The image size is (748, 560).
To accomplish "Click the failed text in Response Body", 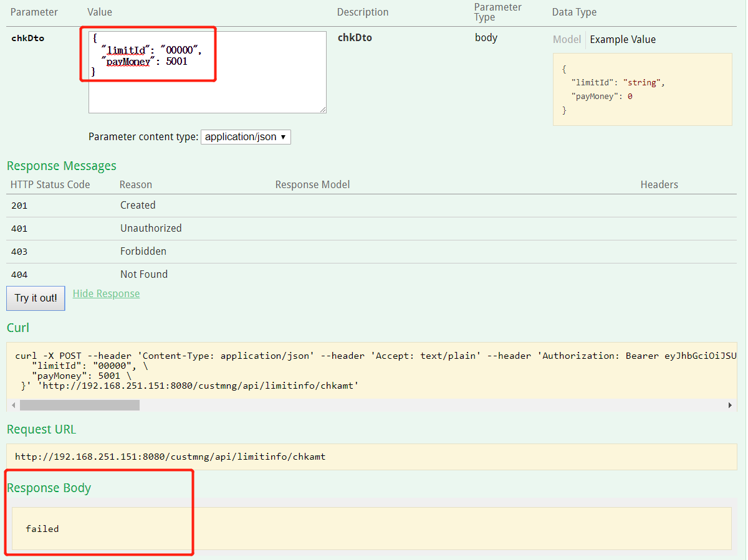I will click(x=42, y=528).
